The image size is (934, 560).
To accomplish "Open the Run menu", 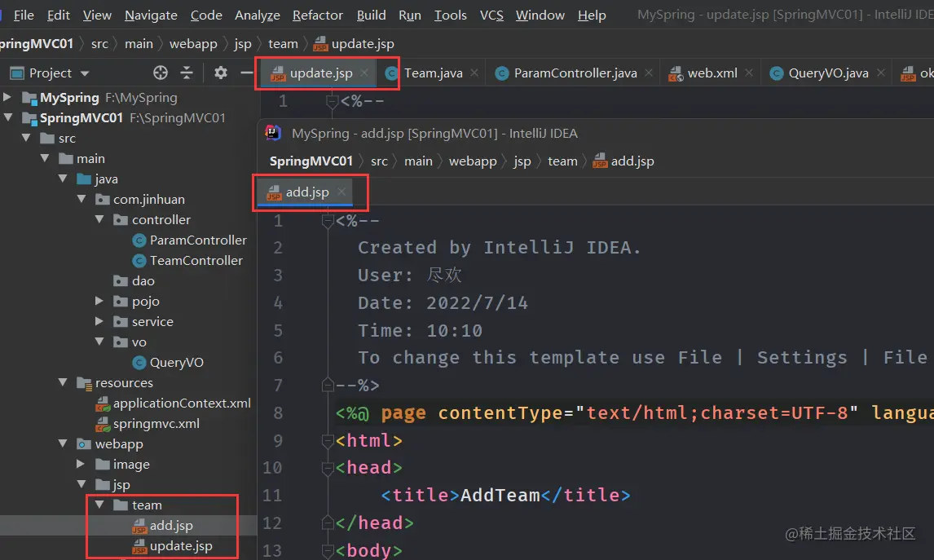I will 410,15.
